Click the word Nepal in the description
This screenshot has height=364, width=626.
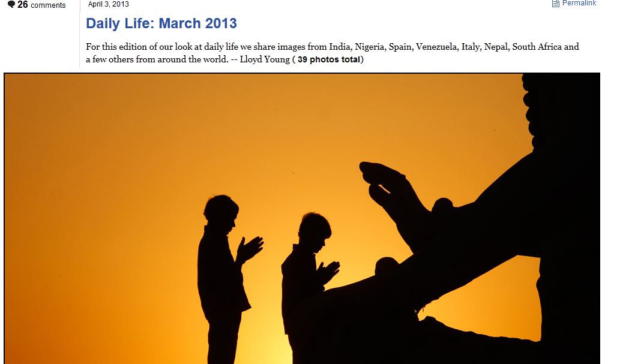495,47
